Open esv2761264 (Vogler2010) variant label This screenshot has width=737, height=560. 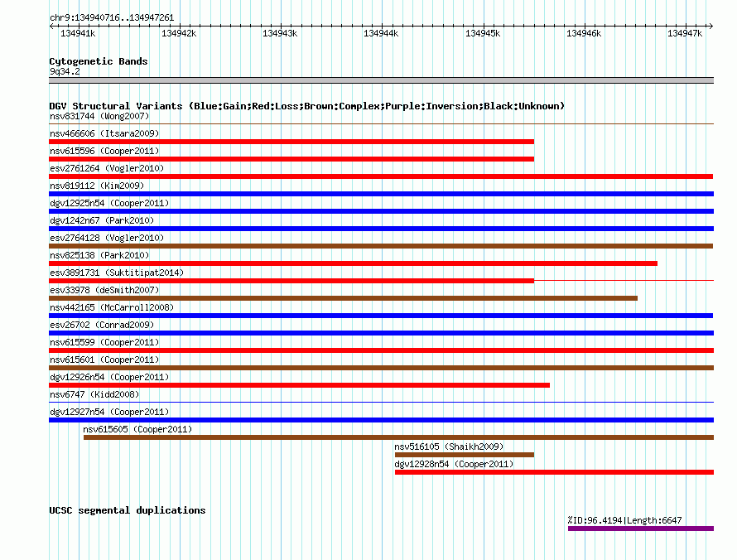pos(107,168)
